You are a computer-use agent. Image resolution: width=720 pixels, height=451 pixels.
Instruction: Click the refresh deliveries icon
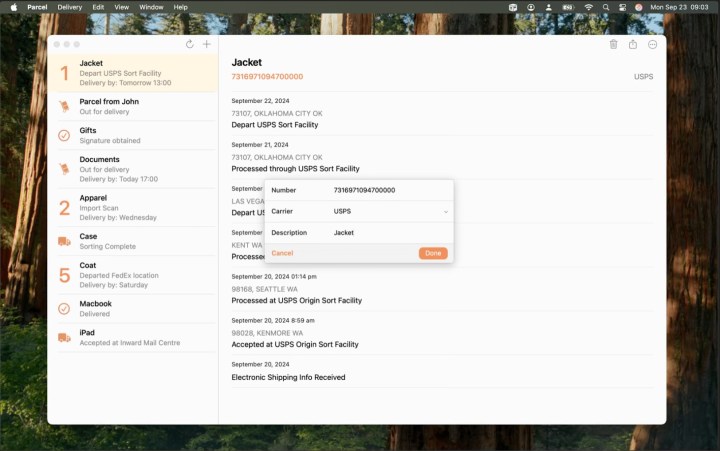(190, 44)
